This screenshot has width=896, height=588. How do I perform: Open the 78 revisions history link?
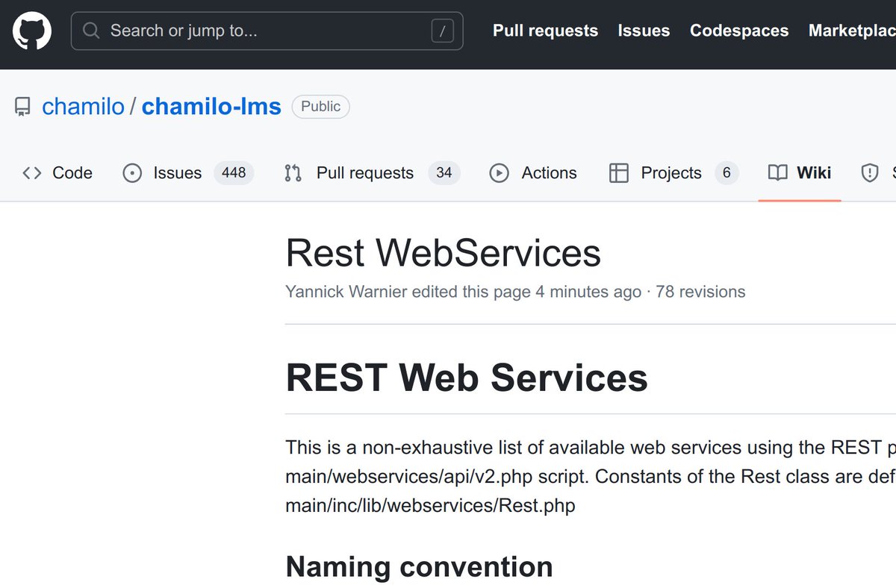(x=700, y=292)
